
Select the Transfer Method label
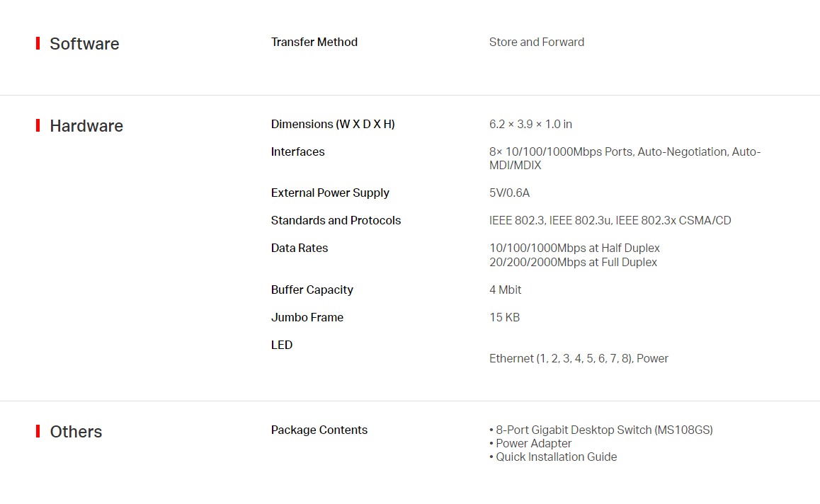[x=314, y=42]
